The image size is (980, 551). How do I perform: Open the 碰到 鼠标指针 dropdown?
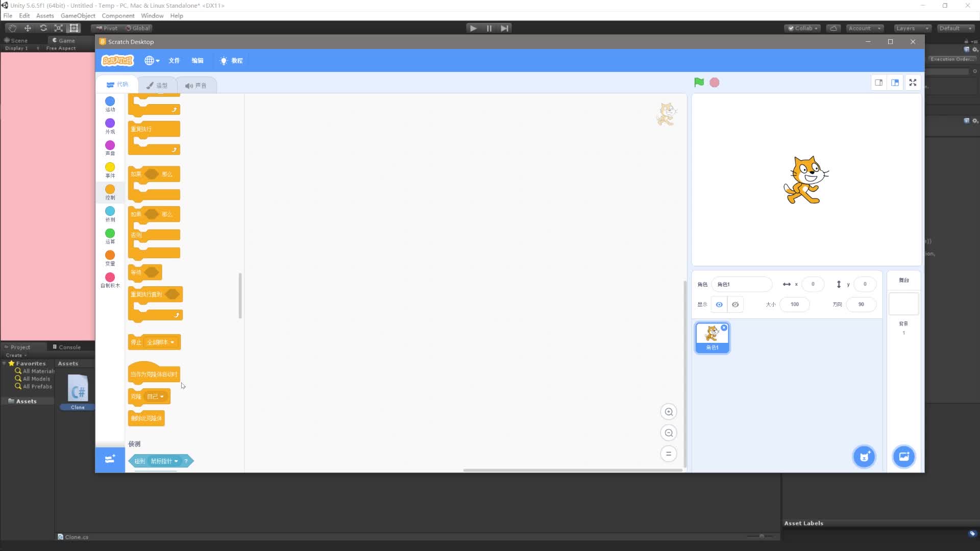coord(164,461)
